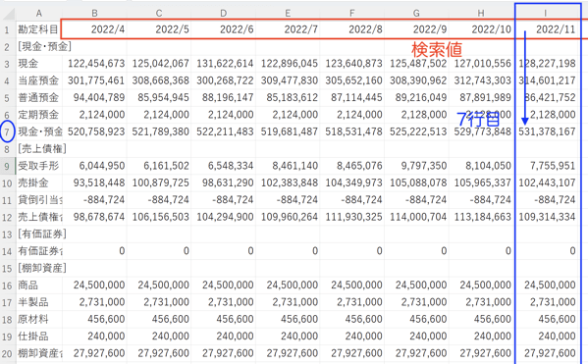Viewport: 588px width, 364px height.
Task: Select the column H header
Action: (481, 13)
